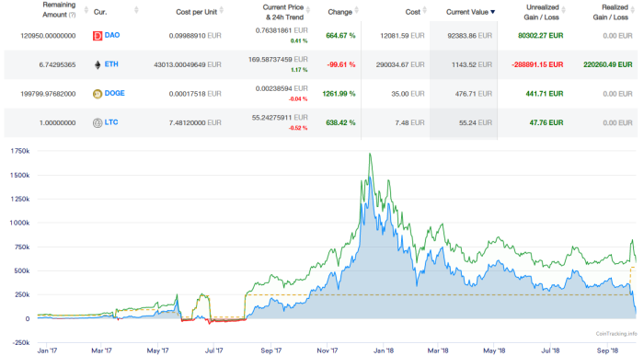
Task: Sort by Cost per Unit column arrows
Action: tap(222, 10)
